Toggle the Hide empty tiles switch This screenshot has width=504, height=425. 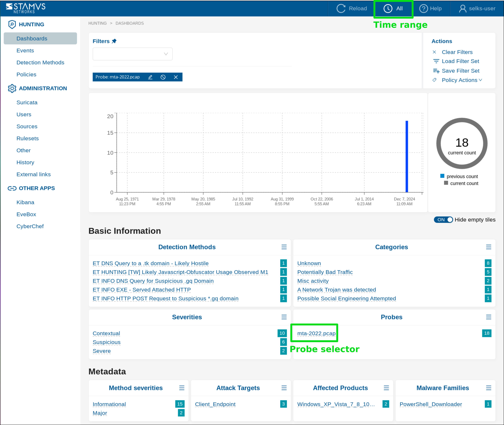tap(443, 220)
